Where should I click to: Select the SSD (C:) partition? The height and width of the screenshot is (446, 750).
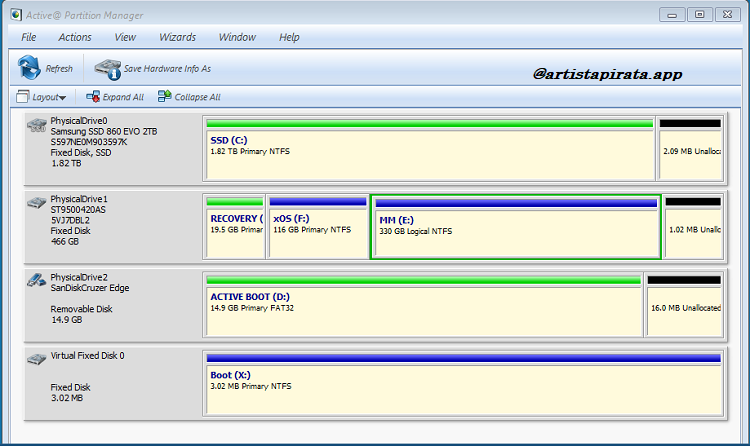point(429,155)
